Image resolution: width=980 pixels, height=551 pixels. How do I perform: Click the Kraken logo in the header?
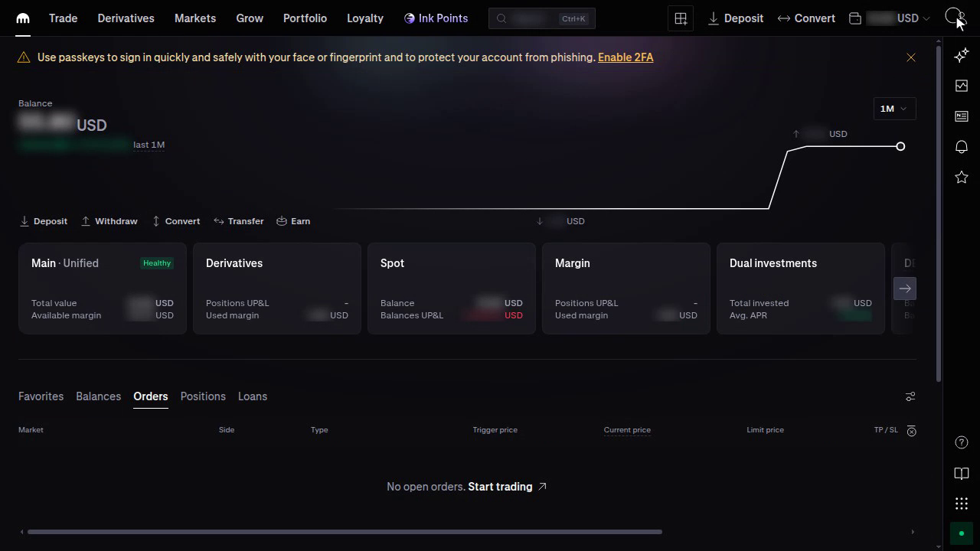point(23,18)
